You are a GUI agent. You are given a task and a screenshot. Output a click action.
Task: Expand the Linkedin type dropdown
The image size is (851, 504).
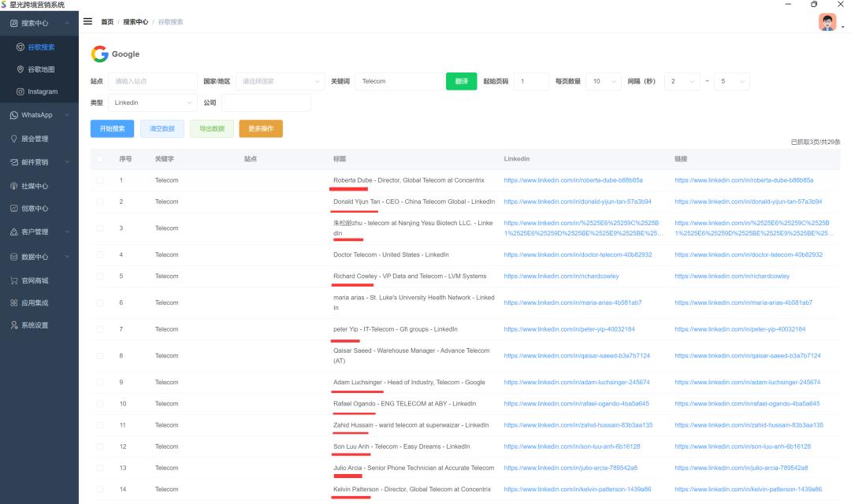pyautogui.click(x=152, y=102)
